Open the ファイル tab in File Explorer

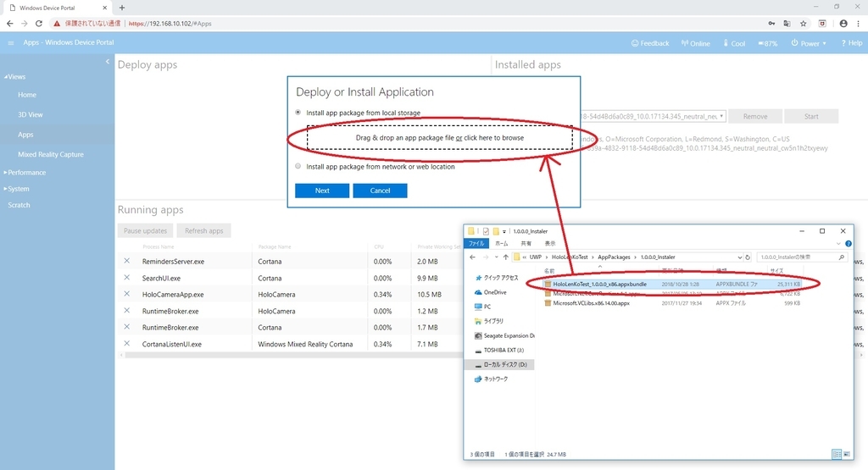click(x=476, y=243)
